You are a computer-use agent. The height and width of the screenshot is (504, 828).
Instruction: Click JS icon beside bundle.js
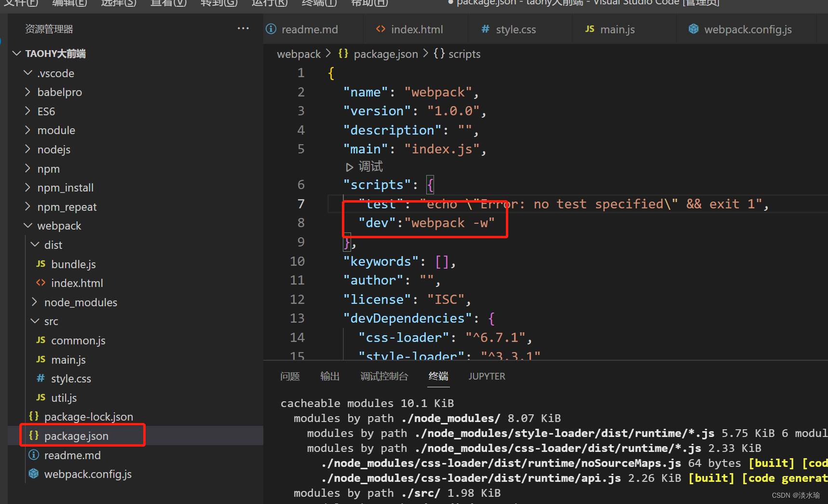41,264
